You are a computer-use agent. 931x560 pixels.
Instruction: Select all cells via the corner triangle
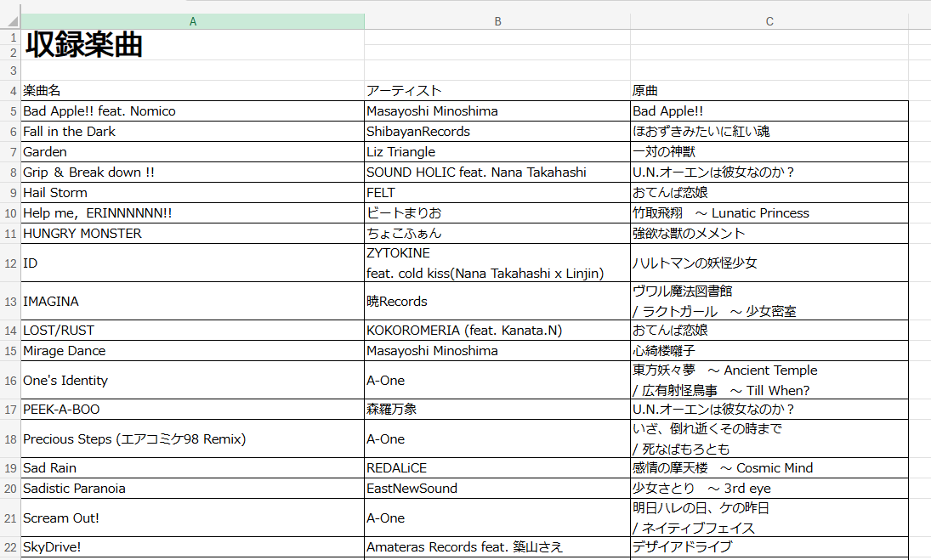[x=10, y=21]
